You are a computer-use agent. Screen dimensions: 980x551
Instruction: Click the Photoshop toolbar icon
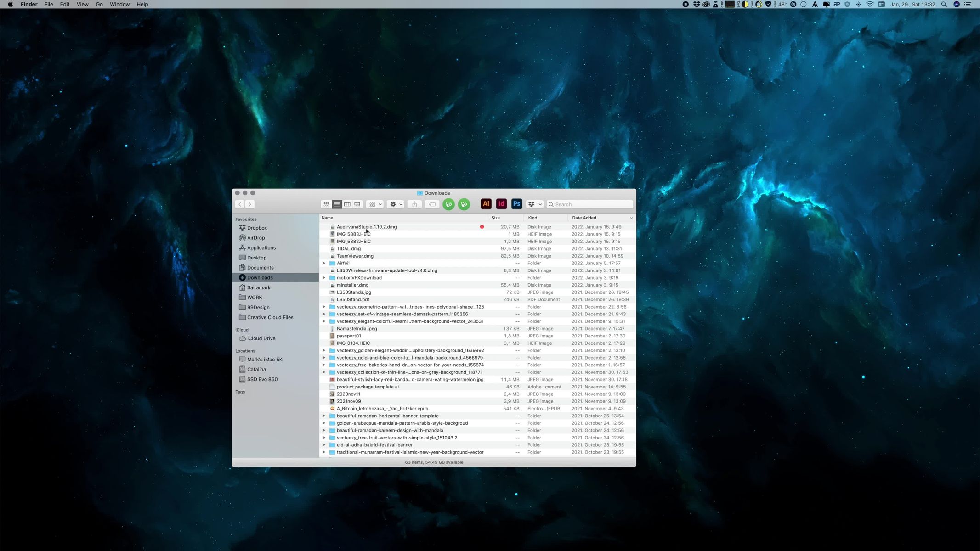(516, 204)
